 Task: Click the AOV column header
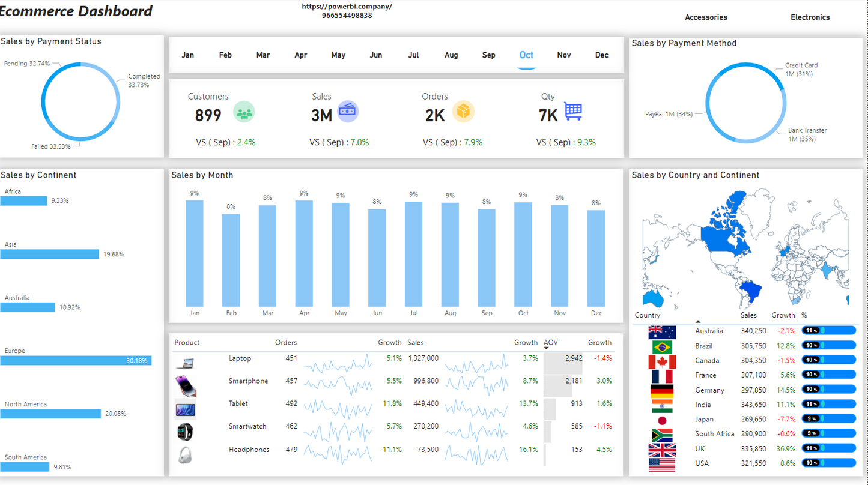point(550,343)
